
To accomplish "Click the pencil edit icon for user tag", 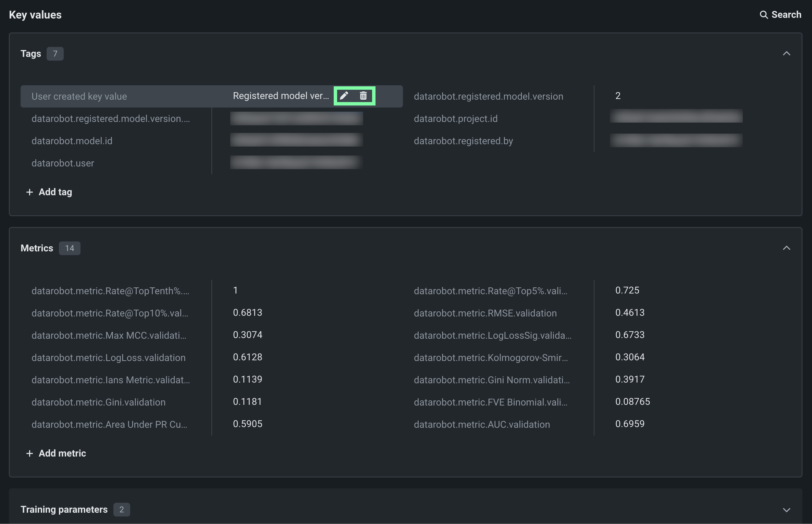I will pos(344,96).
